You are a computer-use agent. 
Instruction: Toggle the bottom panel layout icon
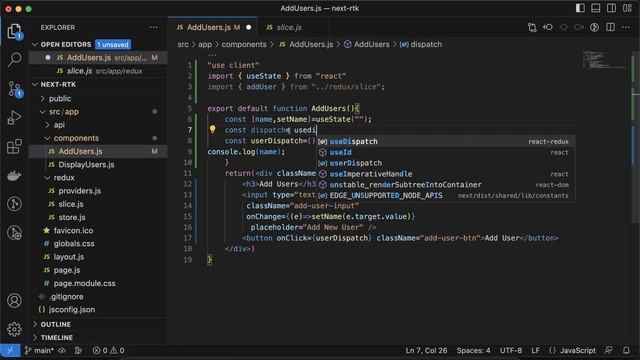point(596,8)
